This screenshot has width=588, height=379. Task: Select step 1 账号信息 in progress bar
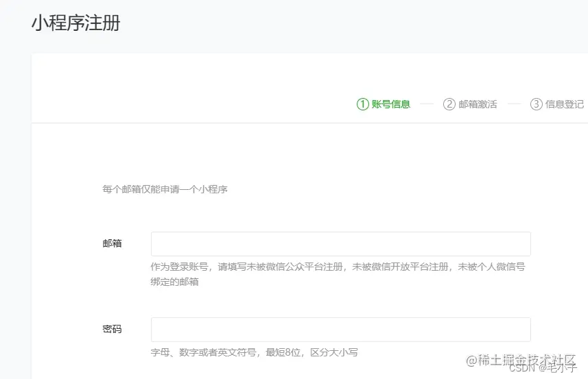pyautogui.click(x=384, y=104)
